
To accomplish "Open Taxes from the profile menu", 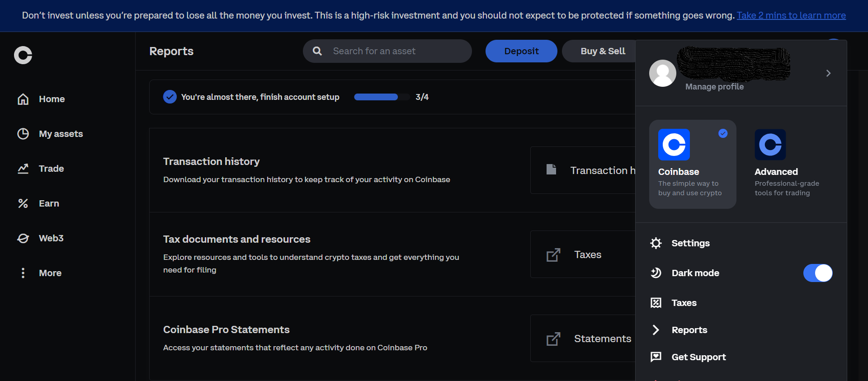I will 684,303.
